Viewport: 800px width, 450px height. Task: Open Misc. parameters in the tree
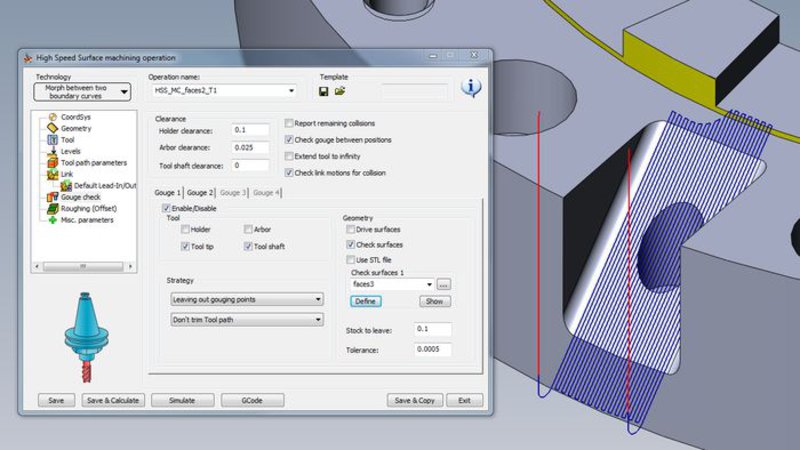point(86,220)
